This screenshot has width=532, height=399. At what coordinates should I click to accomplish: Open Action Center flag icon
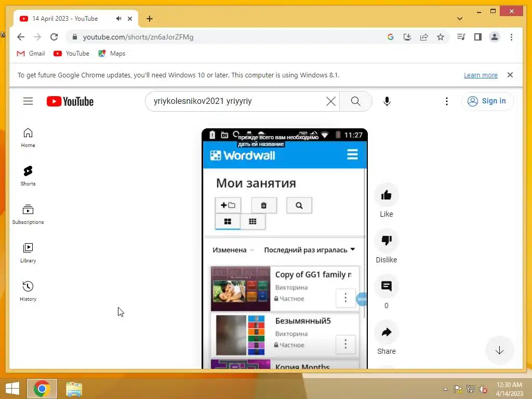pos(458,389)
